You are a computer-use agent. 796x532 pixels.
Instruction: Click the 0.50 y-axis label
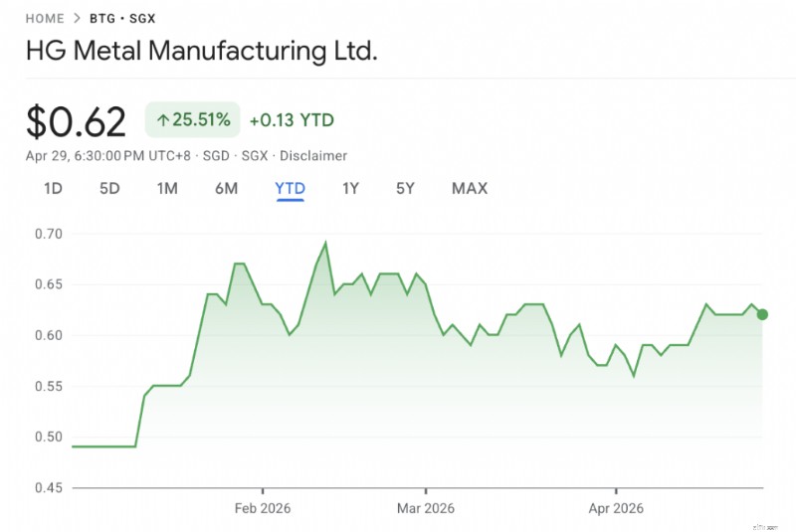48,437
